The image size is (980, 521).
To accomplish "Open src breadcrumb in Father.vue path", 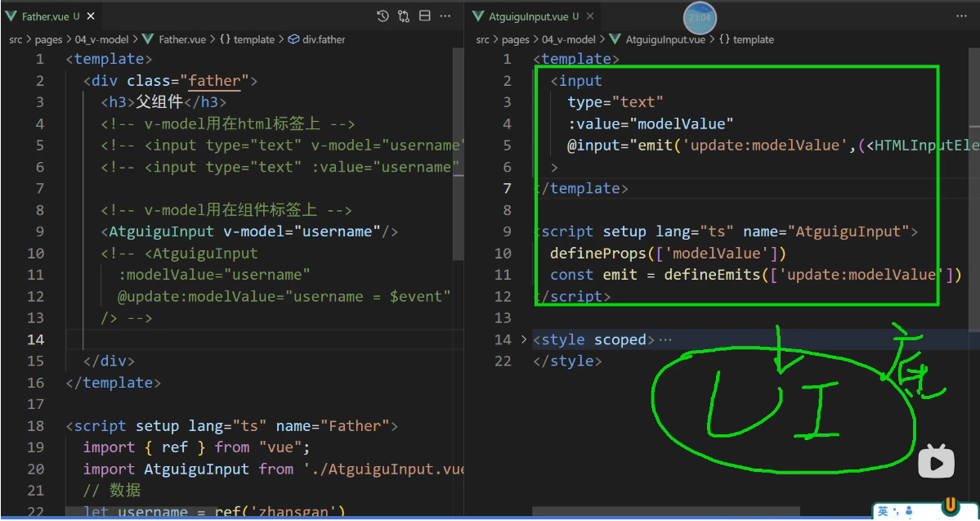I will pos(16,39).
